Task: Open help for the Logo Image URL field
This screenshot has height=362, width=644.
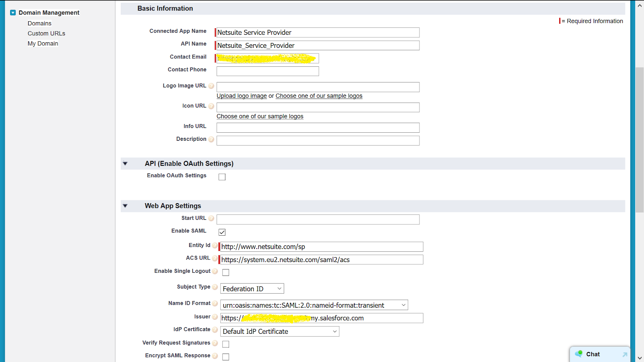Action: [212, 86]
